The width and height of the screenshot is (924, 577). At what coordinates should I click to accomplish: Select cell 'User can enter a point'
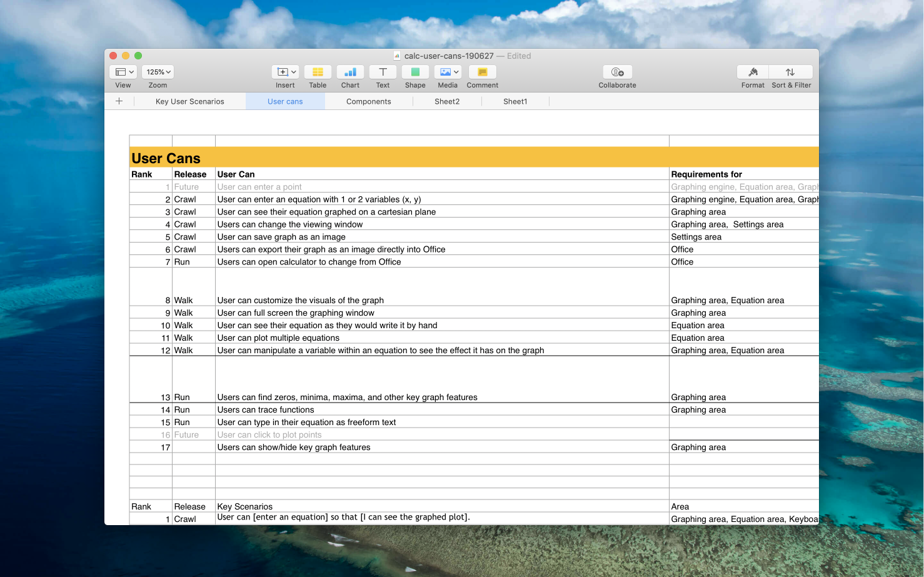click(442, 186)
